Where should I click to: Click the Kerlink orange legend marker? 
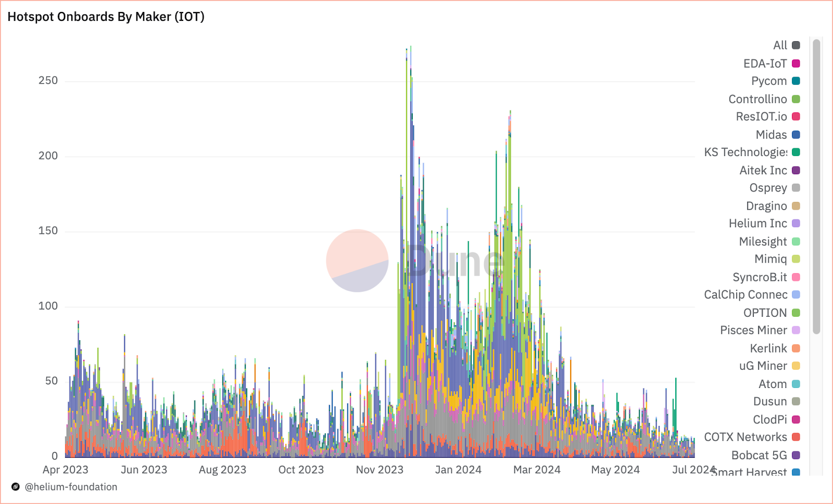coord(796,348)
